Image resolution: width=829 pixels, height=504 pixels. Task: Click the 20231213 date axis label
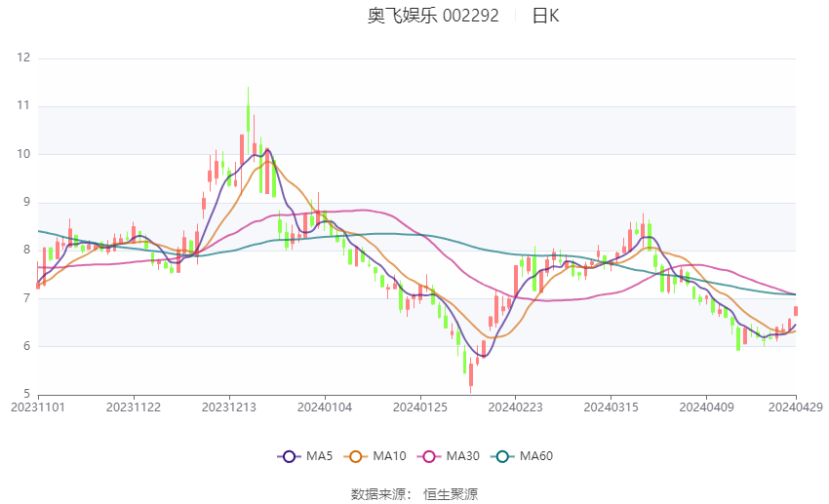[229, 407]
